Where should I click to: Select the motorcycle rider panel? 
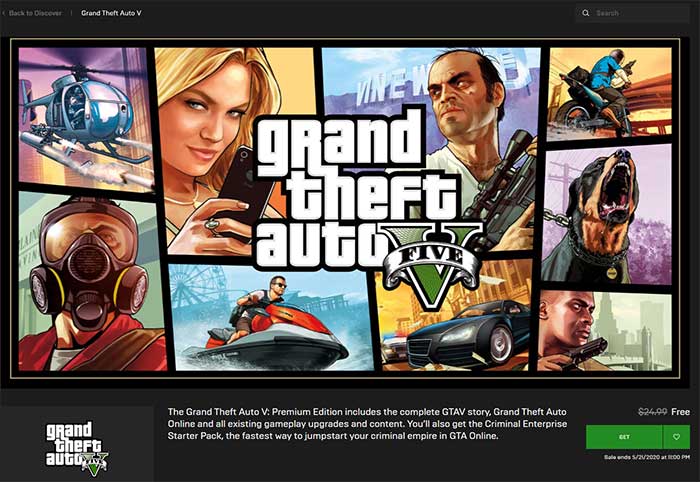pyautogui.click(x=609, y=93)
